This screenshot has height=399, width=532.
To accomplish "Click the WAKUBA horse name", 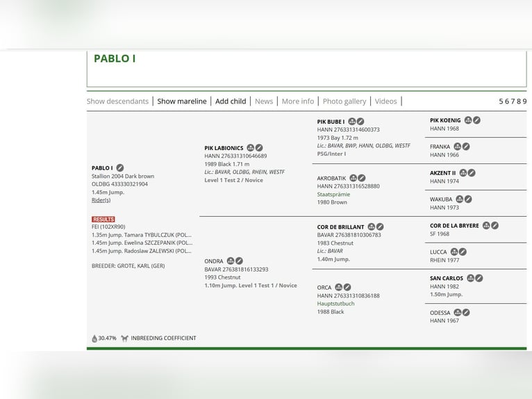I will click(x=441, y=199).
